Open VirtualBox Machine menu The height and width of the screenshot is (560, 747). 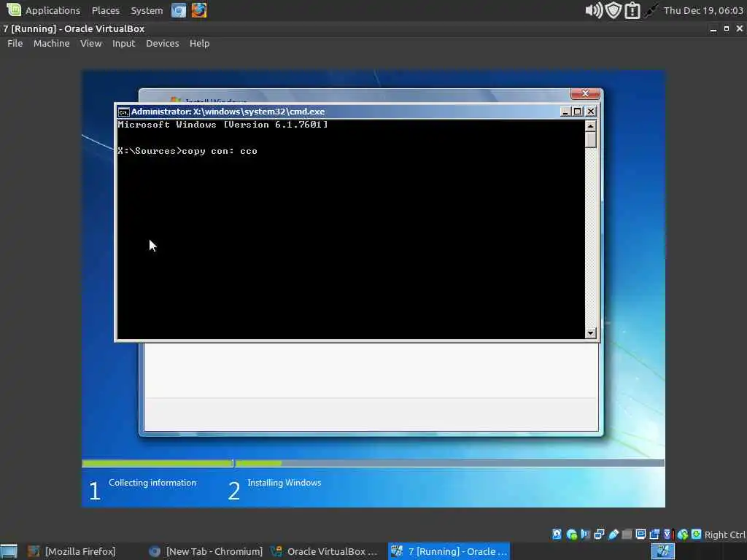coord(52,43)
